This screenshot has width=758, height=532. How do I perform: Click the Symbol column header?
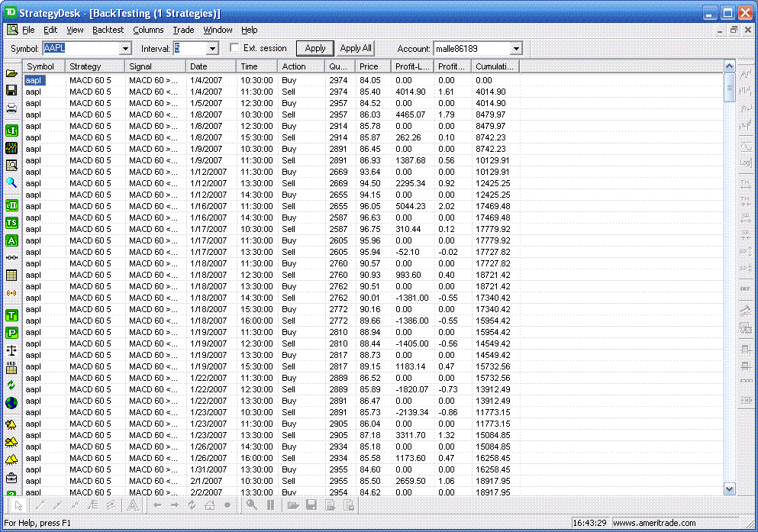tap(44, 66)
